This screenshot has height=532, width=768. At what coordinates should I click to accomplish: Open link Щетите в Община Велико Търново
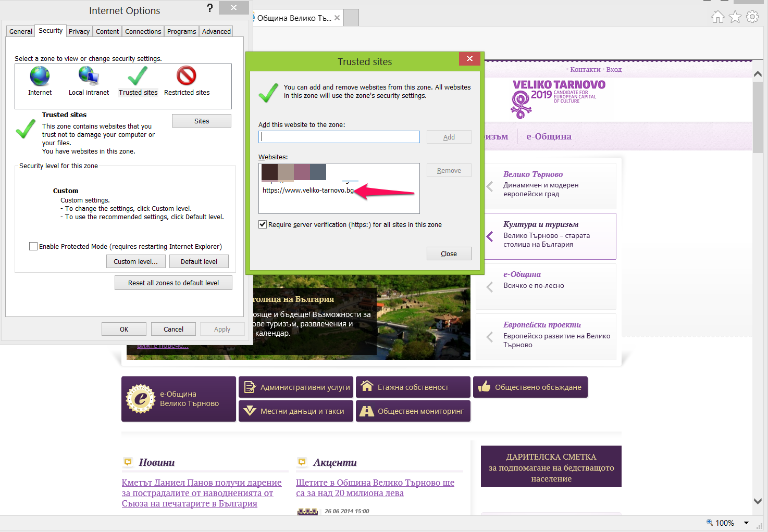click(x=375, y=488)
